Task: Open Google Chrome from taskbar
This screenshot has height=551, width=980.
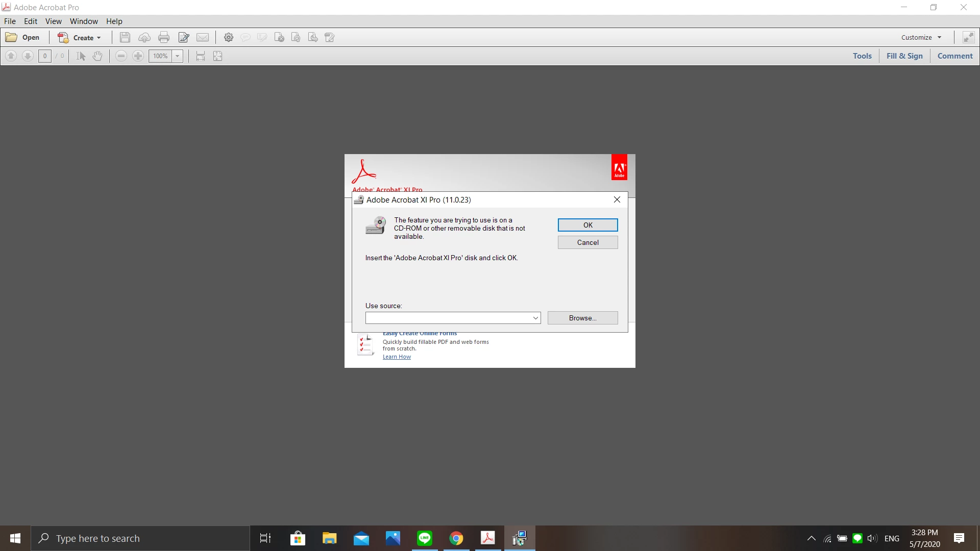Action: pos(456,538)
